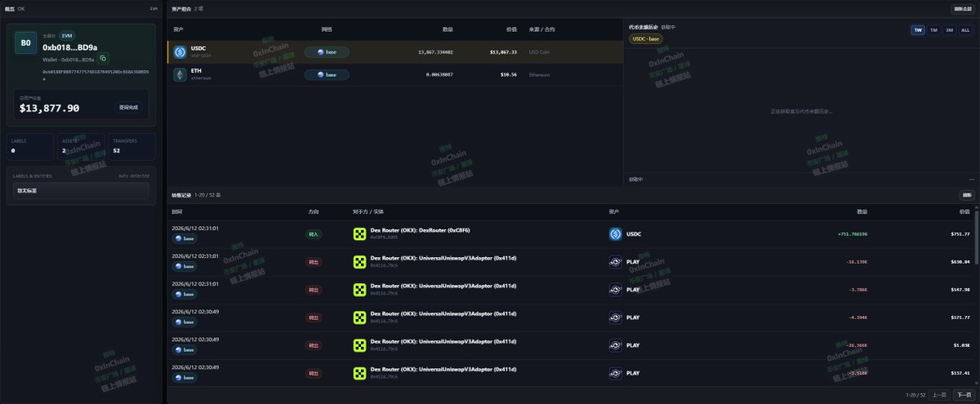Click the ETH coin icon in the asset portfolio

tap(180, 74)
